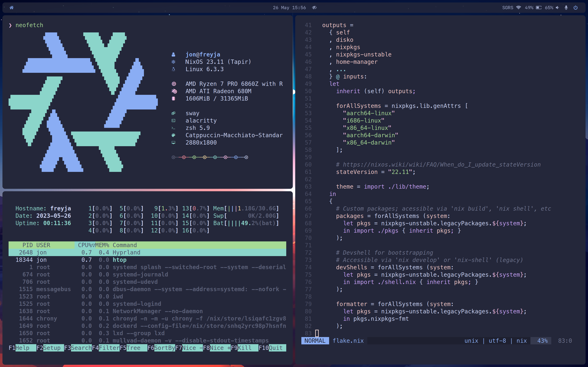588x367 pixels.
Task: Select the Hyprland process row
Action: [x=126, y=252]
